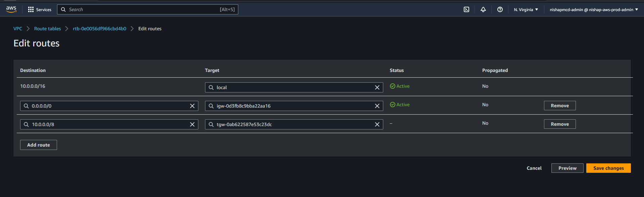Image resolution: width=644 pixels, height=197 pixels.
Task: Open the Services grid menu
Action: tap(40, 9)
